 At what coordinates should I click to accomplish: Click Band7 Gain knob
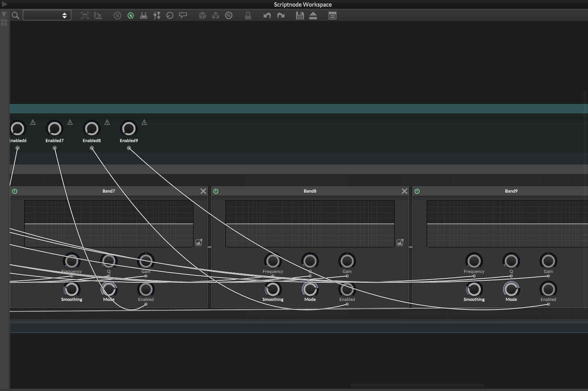coord(146,261)
